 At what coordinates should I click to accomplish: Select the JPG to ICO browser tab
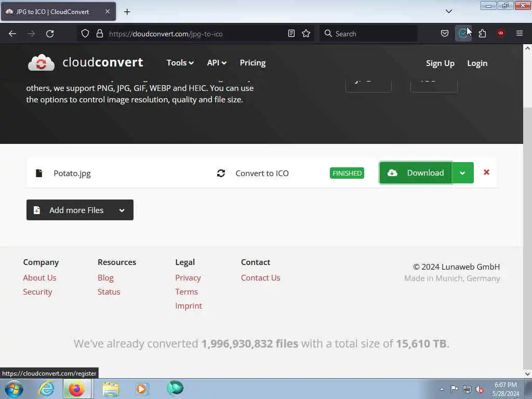click(58, 11)
